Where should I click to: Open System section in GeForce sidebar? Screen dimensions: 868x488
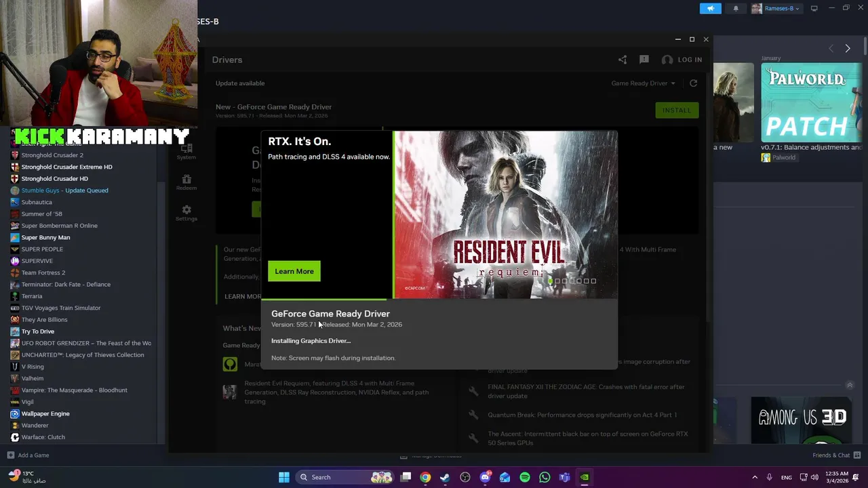186,152
